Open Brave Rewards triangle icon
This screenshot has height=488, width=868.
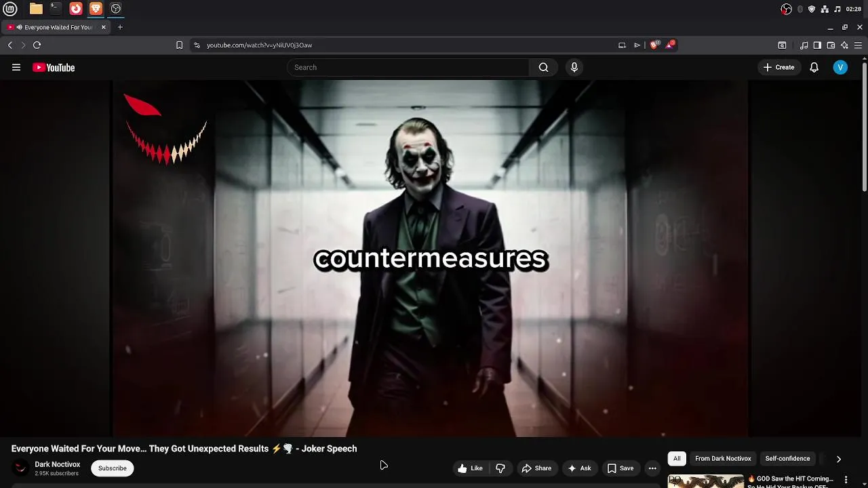(670, 45)
